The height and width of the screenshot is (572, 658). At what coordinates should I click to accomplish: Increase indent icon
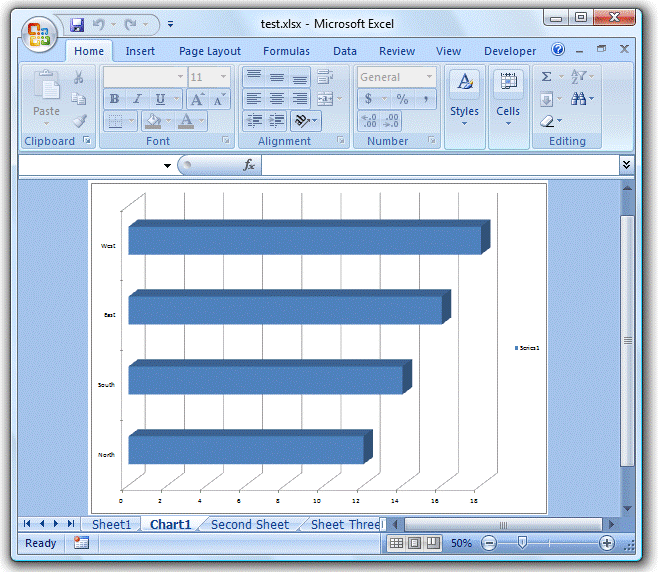coord(277,121)
